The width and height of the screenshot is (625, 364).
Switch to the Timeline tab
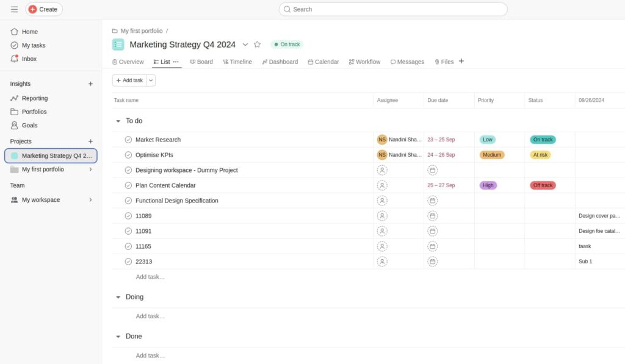click(x=237, y=62)
